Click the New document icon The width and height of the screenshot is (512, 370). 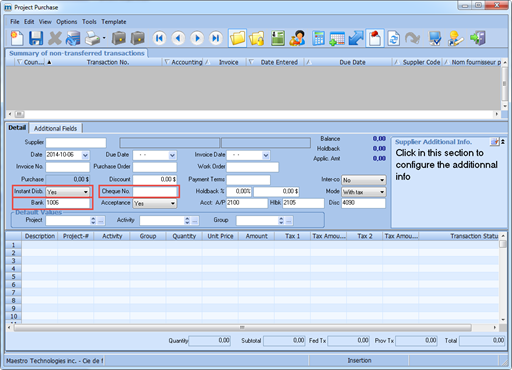17,38
